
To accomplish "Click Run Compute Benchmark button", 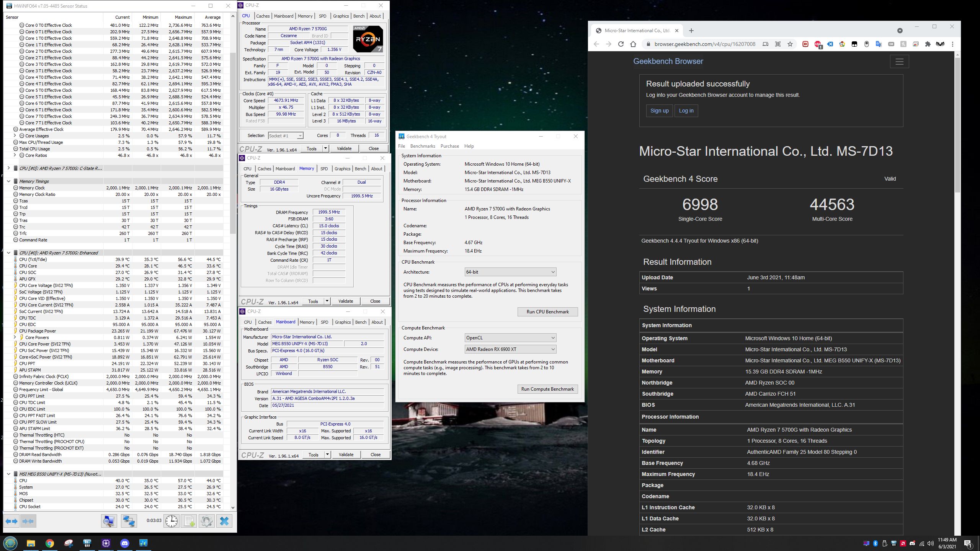I will click(x=547, y=389).
